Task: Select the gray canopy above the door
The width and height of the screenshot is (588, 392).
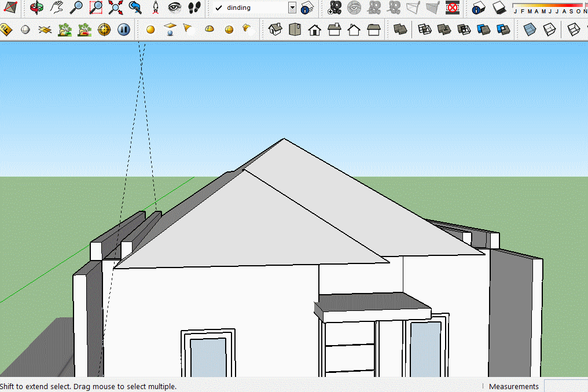Action: click(372, 307)
